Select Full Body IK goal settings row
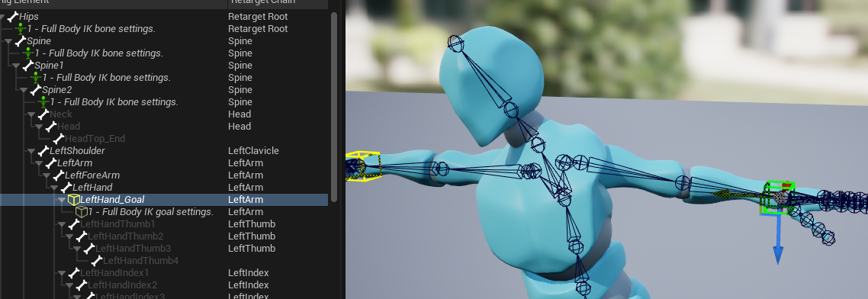The image size is (868, 299). pyautogui.click(x=164, y=211)
